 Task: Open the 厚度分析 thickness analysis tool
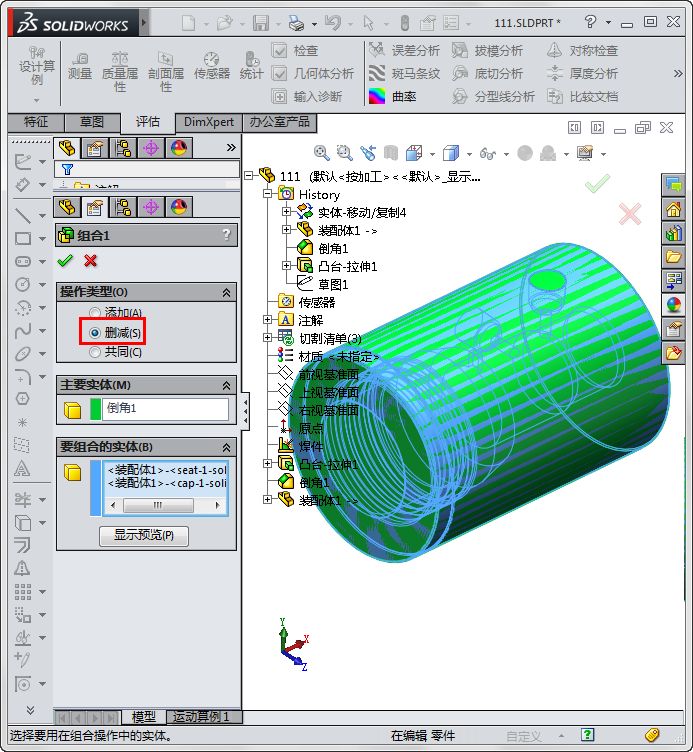click(556, 73)
